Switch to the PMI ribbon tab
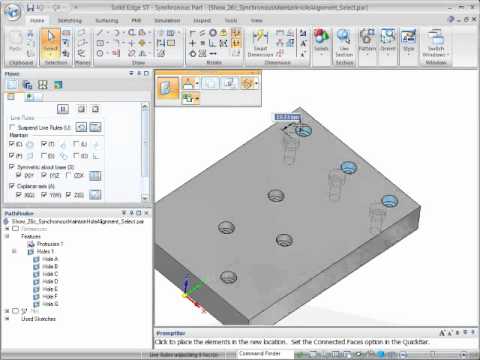 click(136, 21)
